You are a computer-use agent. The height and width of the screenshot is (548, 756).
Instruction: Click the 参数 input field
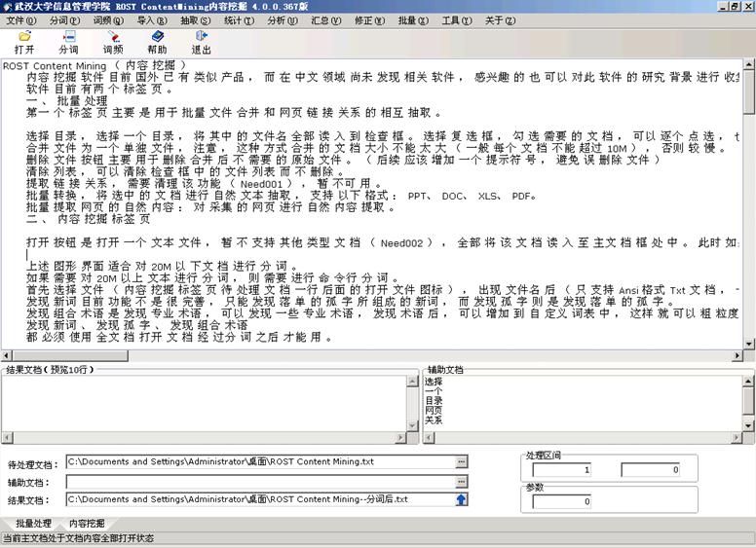[x=562, y=501]
